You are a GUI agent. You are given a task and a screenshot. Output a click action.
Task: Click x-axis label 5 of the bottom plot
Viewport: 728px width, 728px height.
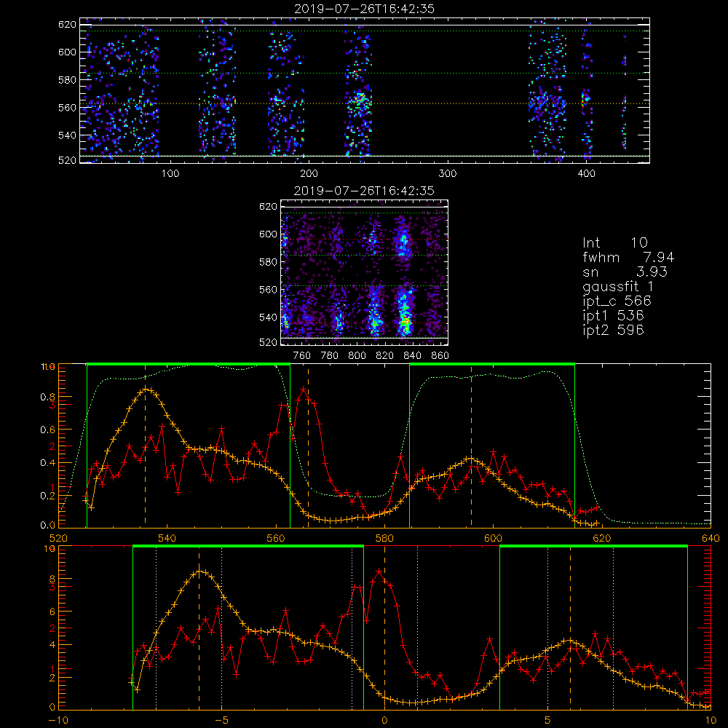(548, 721)
